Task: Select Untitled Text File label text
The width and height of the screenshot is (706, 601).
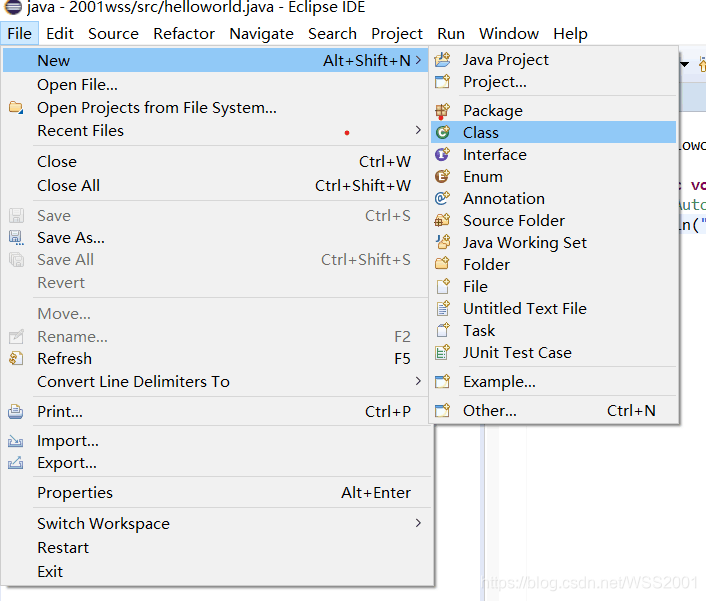Action: pos(525,308)
